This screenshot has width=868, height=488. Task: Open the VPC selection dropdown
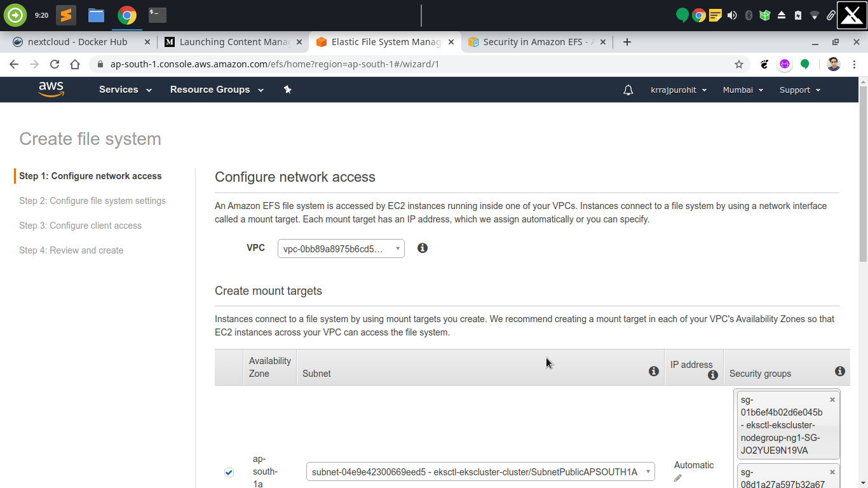341,248
